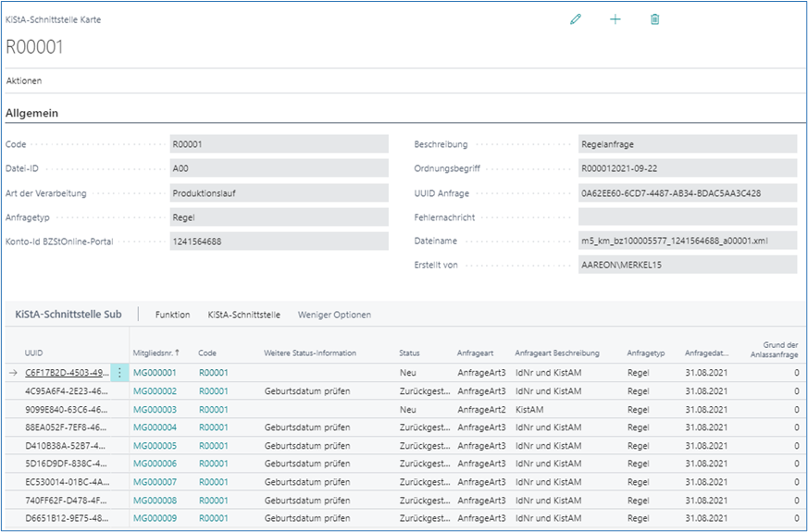Screen dimensions: 808x532
Task: Open member link MG000001
Action: [x=155, y=373]
